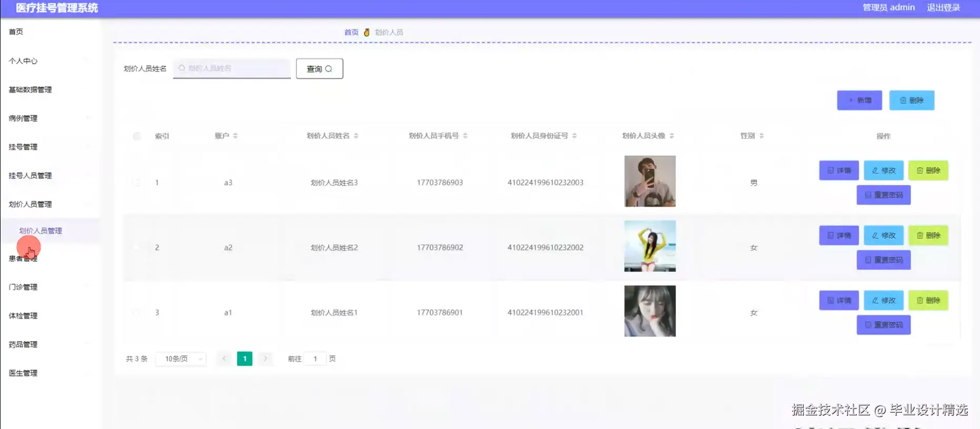
Task: Click 修改 for row a1
Action: (x=884, y=301)
